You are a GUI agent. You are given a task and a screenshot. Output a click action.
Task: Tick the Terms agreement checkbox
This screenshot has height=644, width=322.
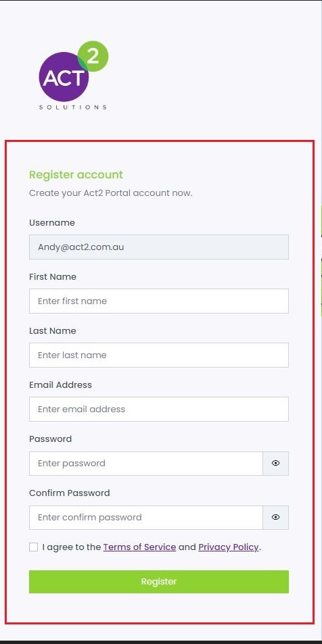33,547
